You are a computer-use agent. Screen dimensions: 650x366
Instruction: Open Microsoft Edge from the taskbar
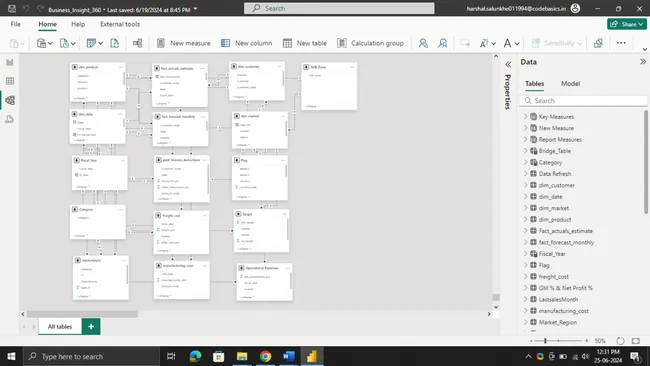pyautogui.click(x=195, y=356)
